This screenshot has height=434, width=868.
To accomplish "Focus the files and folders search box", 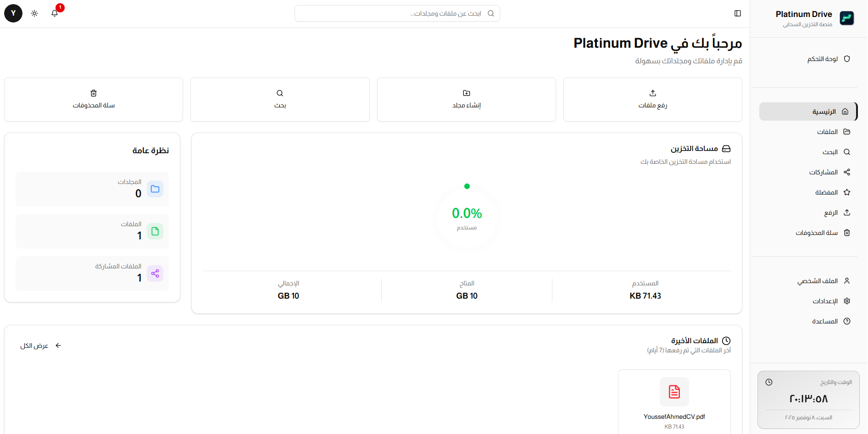I will tap(397, 13).
